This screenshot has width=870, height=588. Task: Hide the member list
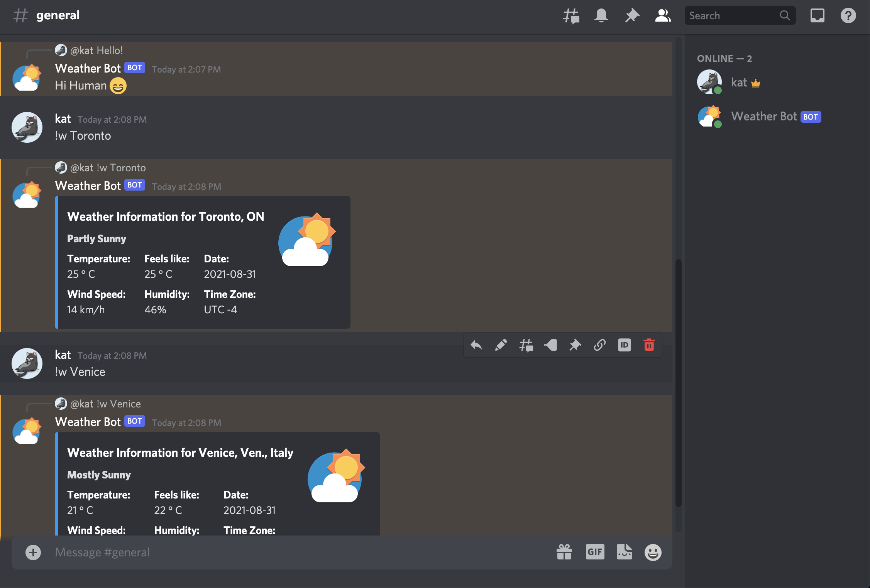tap(663, 15)
